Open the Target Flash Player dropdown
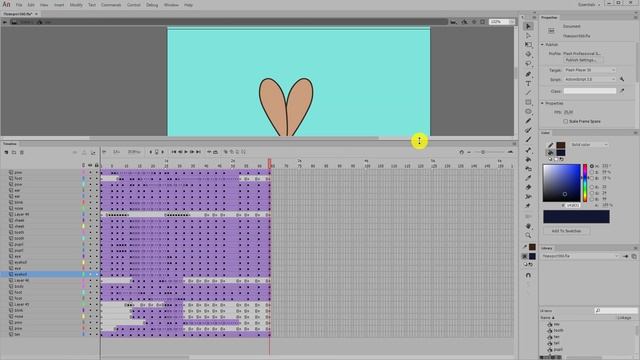The width and height of the screenshot is (640, 360). pos(589,70)
